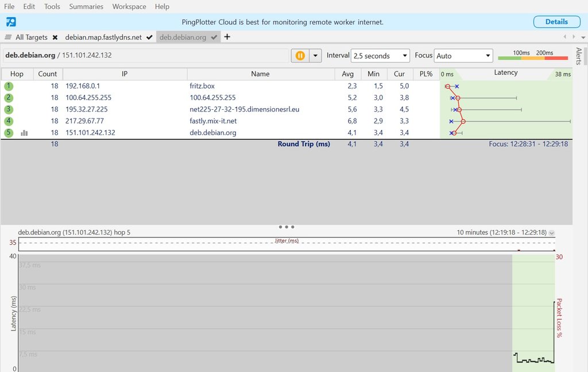Click the PingPlotter Cloud logo icon
This screenshot has width=588, height=372.
[11, 22]
